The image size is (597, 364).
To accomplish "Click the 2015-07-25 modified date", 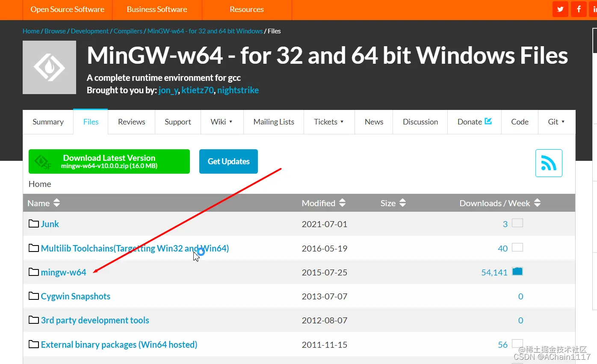I will (x=324, y=272).
